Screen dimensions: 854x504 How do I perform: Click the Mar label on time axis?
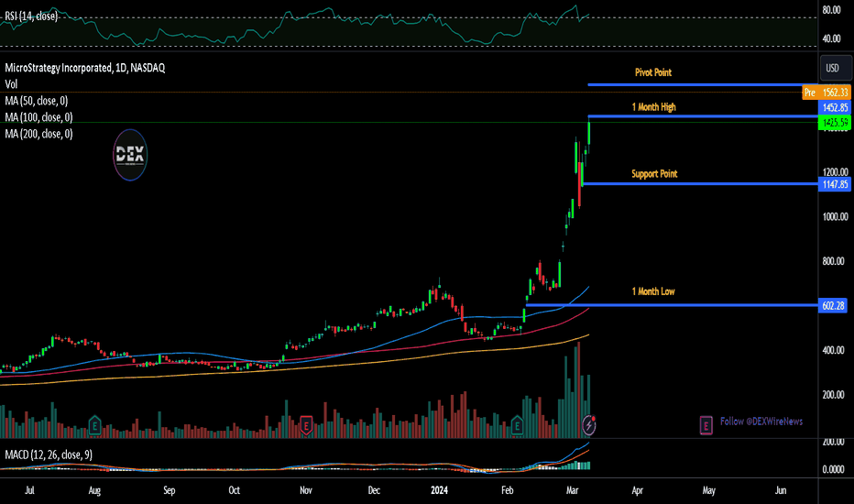click(572, 490)
